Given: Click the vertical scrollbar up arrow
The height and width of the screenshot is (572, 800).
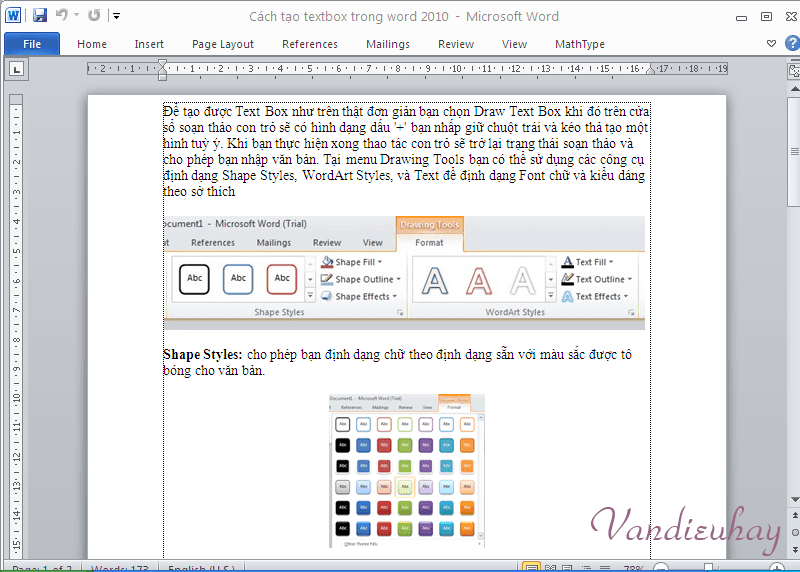Looking at the screenshot, I should (794, 89).
